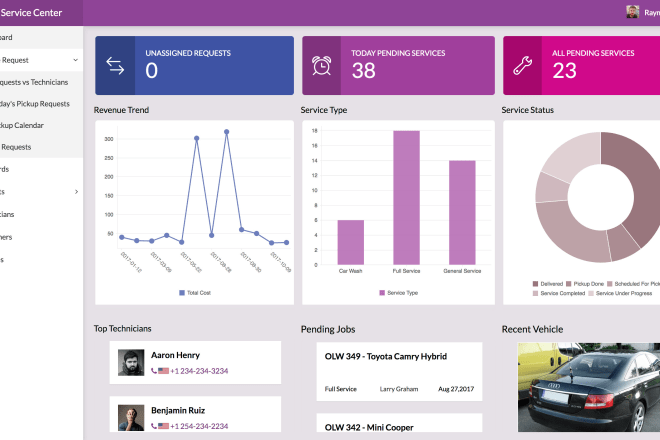Toggle Service Type legend in bar chart
Viewport: 660px width, 440px height.
(398, 293)
